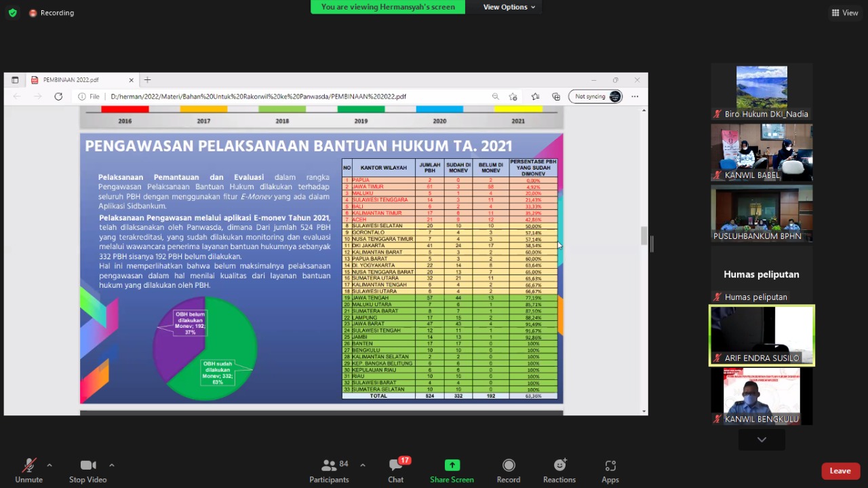Switch layout with View button
This screenshot has width=868, height=488.
tap(845, 13)
